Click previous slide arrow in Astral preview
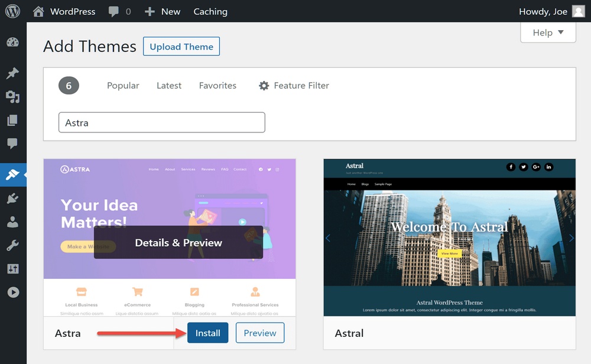591x364 pixels. (328, 238)
